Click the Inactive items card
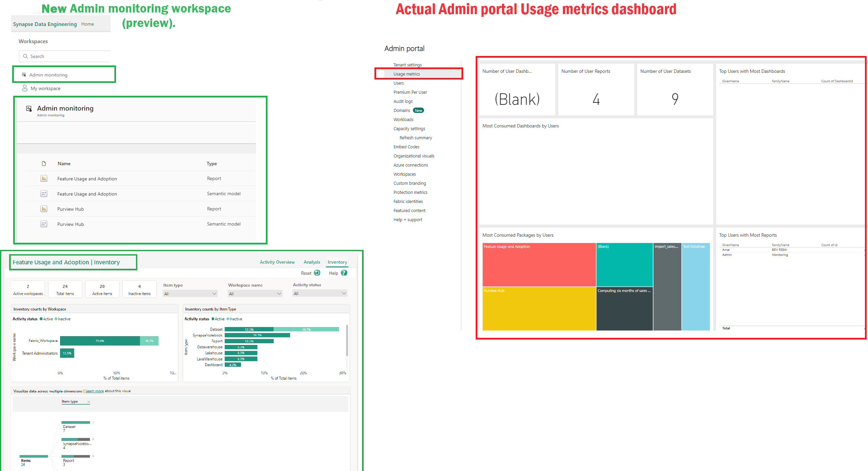 (x=139, y=289)
